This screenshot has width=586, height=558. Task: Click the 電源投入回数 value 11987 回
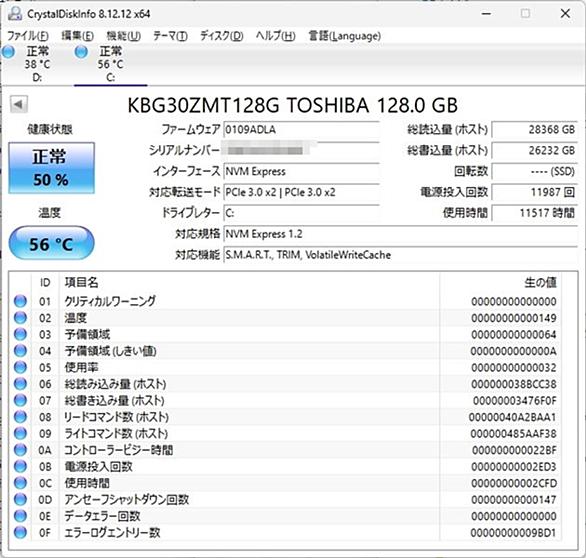pos(535,192)
